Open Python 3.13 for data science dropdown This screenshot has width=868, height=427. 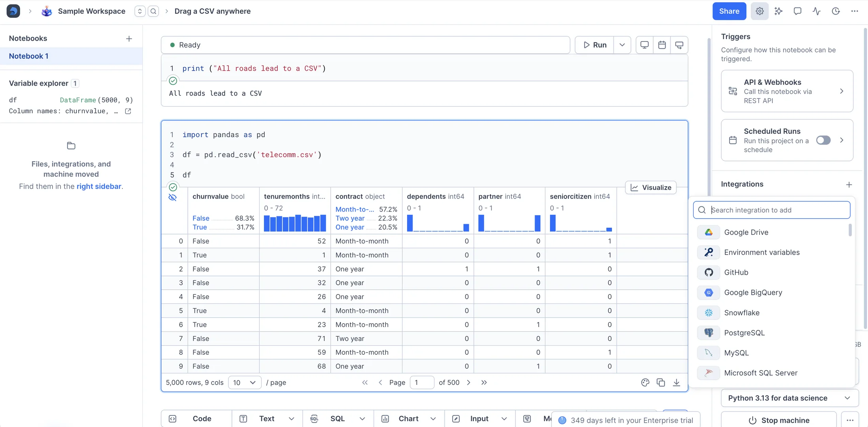(x=789, y=398)
